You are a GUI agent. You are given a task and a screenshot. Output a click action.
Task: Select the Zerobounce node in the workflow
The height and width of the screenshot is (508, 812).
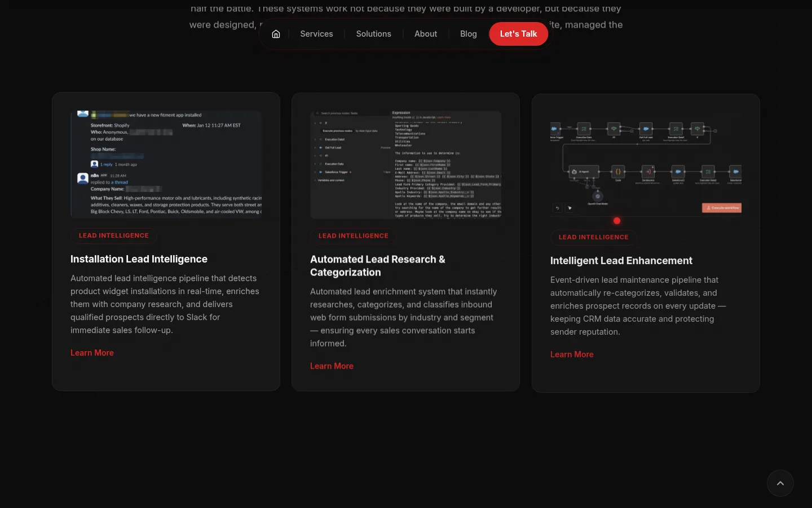tap(648, 172)
